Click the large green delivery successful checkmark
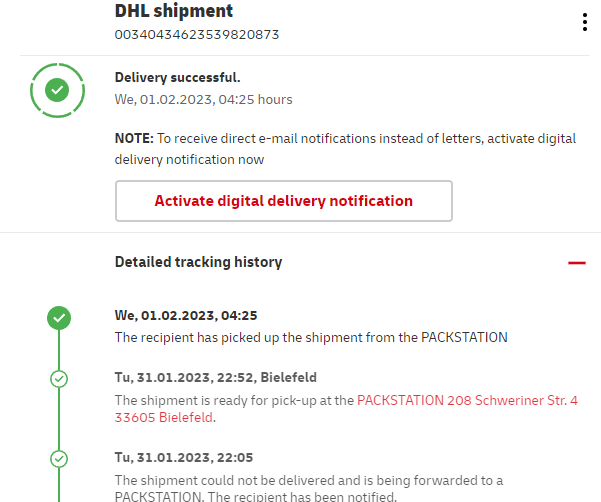This screenshot has height=502, width=601. 57,90
